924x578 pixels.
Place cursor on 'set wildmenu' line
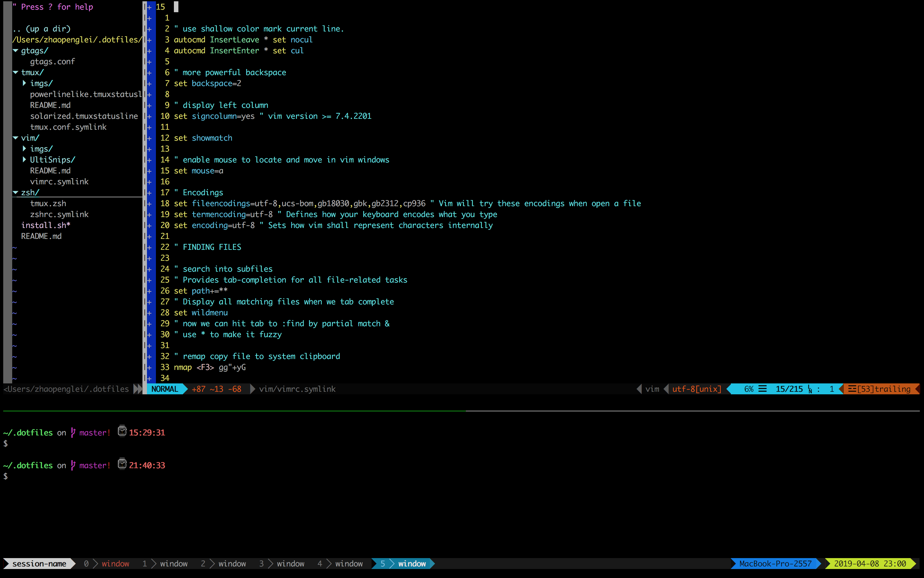pos(201,313)
